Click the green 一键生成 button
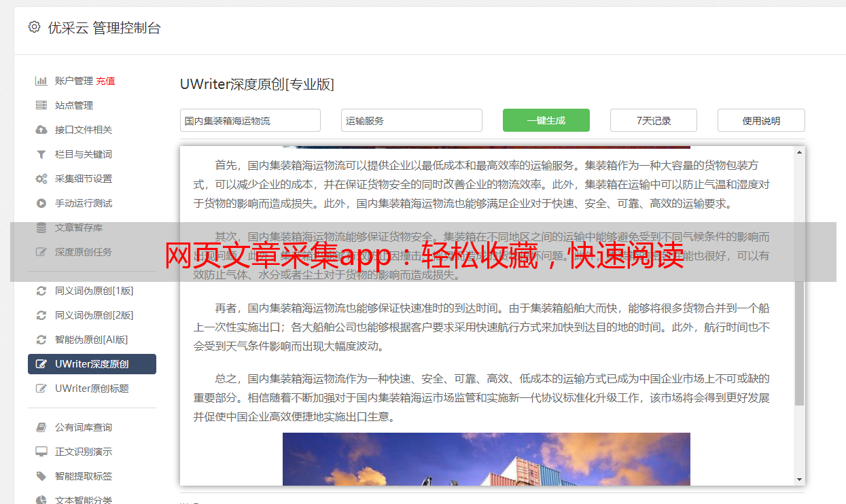The width and height of the screenshot is (846, 504). [x=546, y=120]
